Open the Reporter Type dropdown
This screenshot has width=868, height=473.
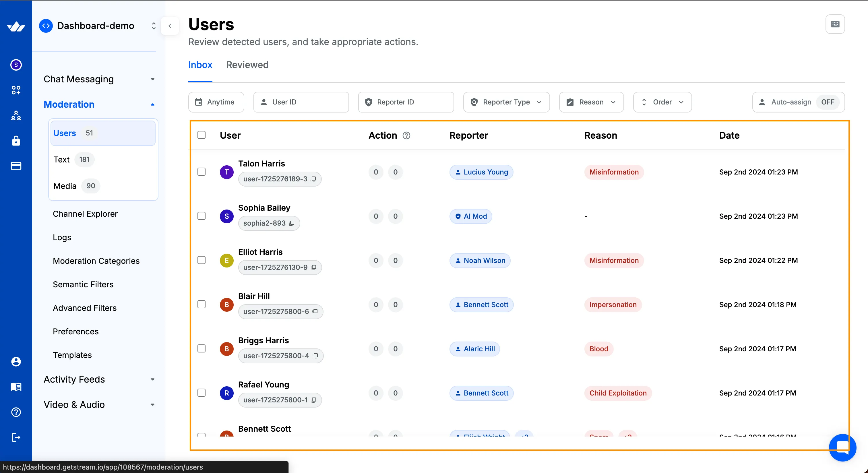pos(506,102)
